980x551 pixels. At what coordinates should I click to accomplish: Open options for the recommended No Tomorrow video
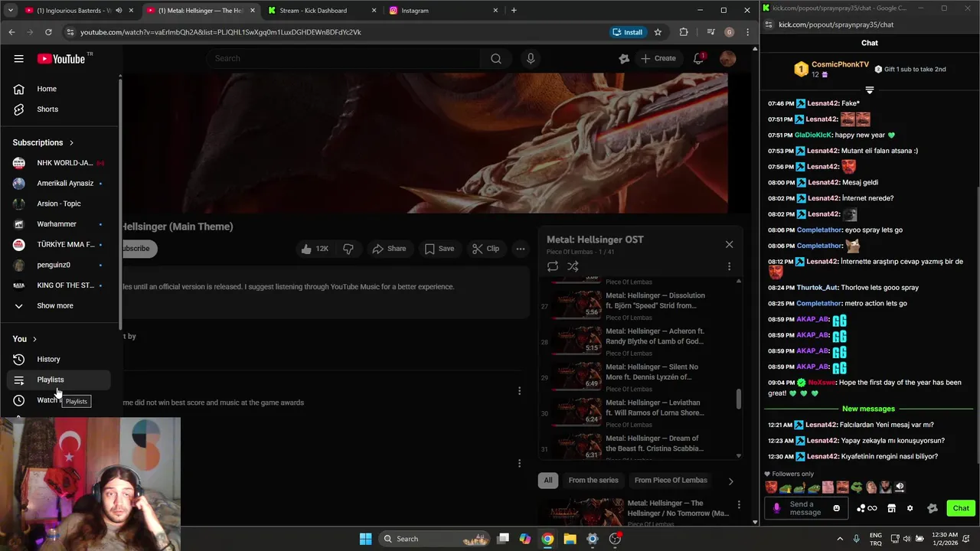tap(739, 504)
